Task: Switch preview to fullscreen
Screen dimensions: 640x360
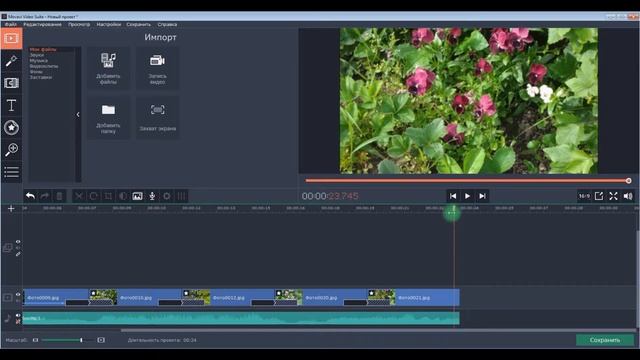Action: [613, 196]
